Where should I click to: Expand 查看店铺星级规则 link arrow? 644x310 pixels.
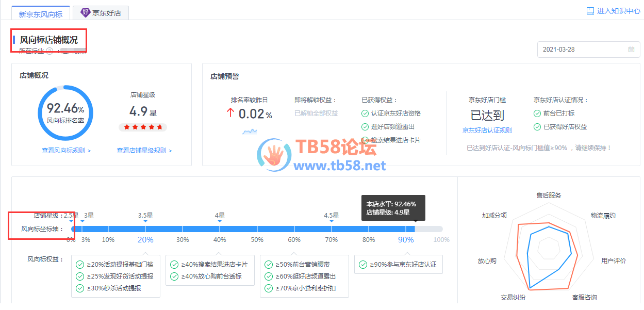tap(170, 151)
